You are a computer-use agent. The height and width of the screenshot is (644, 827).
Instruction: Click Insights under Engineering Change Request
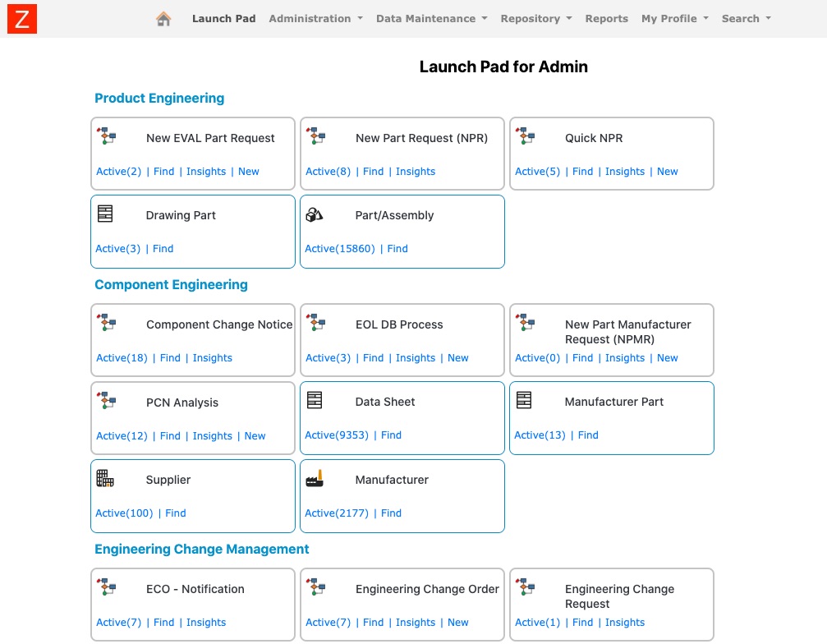624,623
